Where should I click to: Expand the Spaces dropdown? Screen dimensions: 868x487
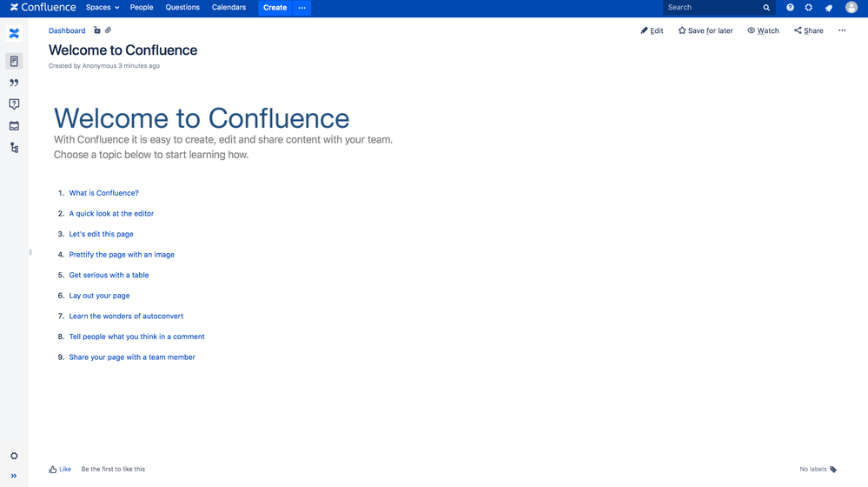coord(103,7)
